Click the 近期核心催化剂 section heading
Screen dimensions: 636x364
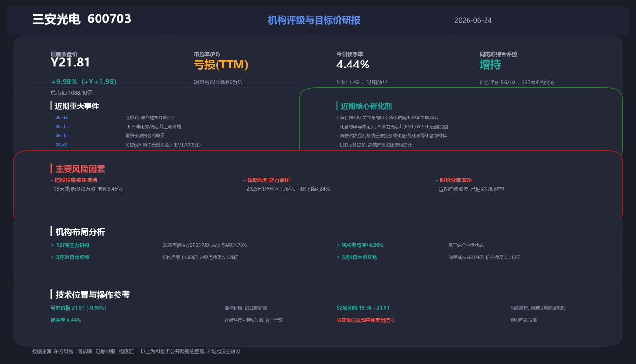click(366, 106)
